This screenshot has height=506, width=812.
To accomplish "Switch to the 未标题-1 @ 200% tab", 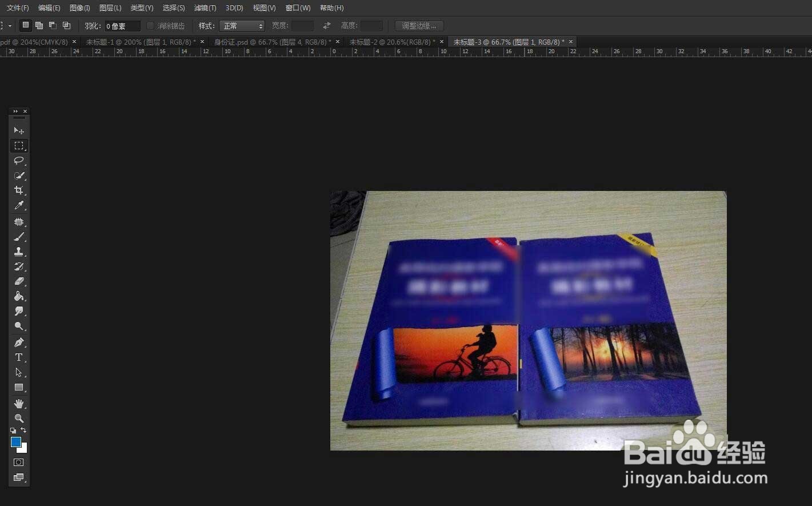I will [141, 42].
